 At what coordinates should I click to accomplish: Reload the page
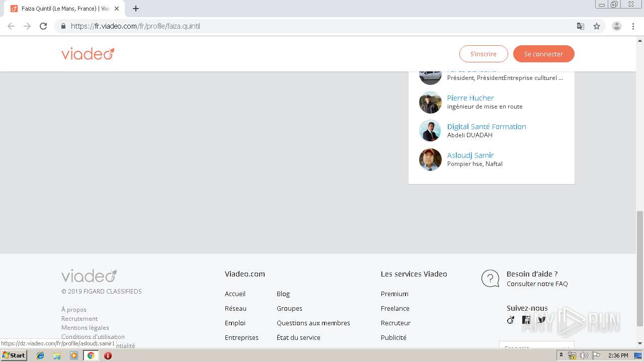pyautogui.click(x=43, y=26)
